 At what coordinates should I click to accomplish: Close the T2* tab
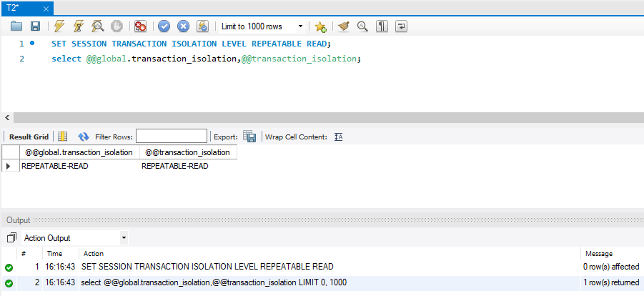click(x=46, y=9)
